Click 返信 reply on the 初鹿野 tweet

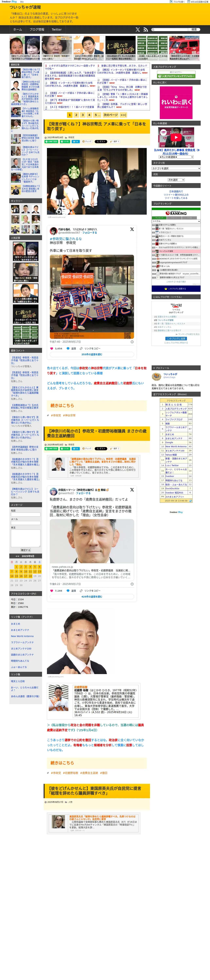(x=71, y=590)
